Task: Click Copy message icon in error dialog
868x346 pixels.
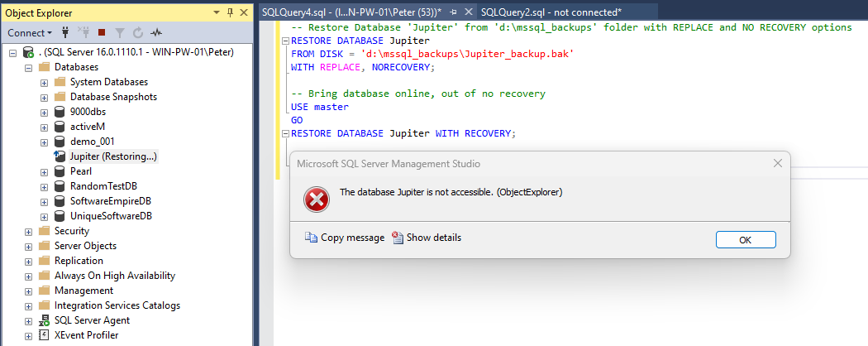Action: point(312,238)
